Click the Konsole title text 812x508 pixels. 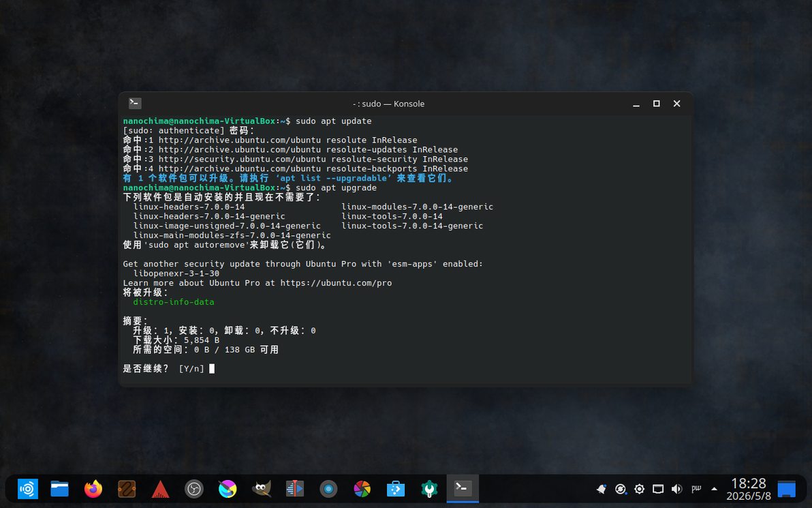[388, 104]
